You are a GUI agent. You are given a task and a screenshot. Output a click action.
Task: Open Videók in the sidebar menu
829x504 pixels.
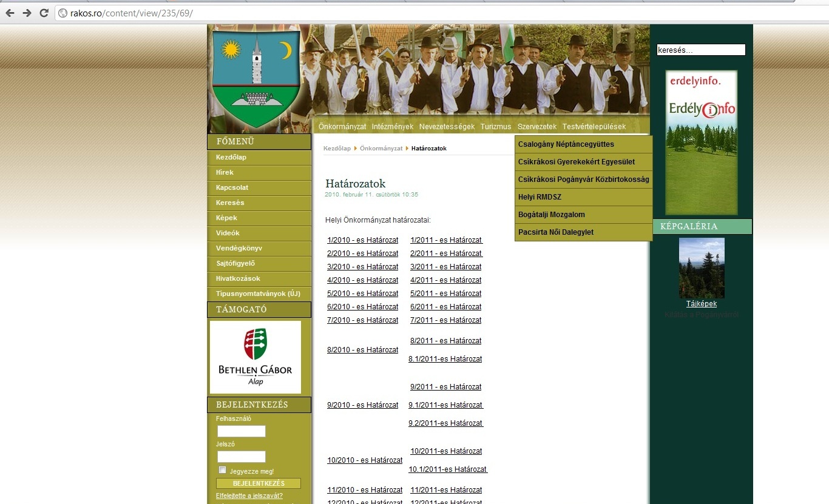(x=259, y=234)
